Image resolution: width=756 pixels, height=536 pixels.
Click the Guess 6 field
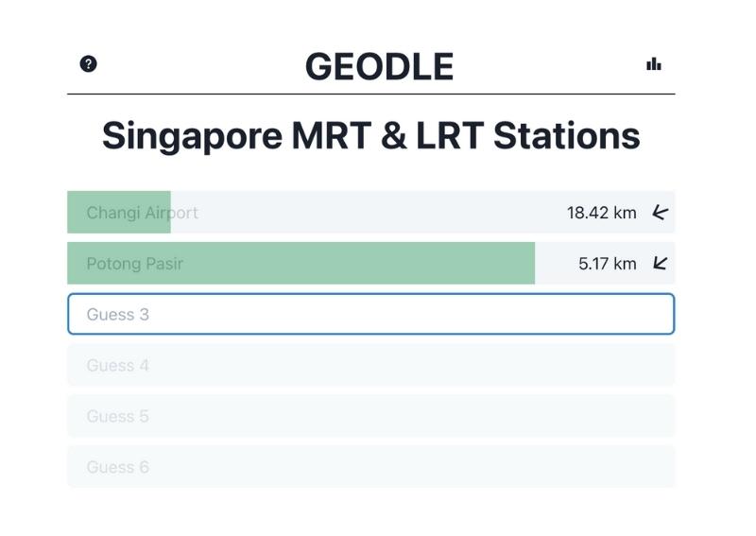pos(370,467)
